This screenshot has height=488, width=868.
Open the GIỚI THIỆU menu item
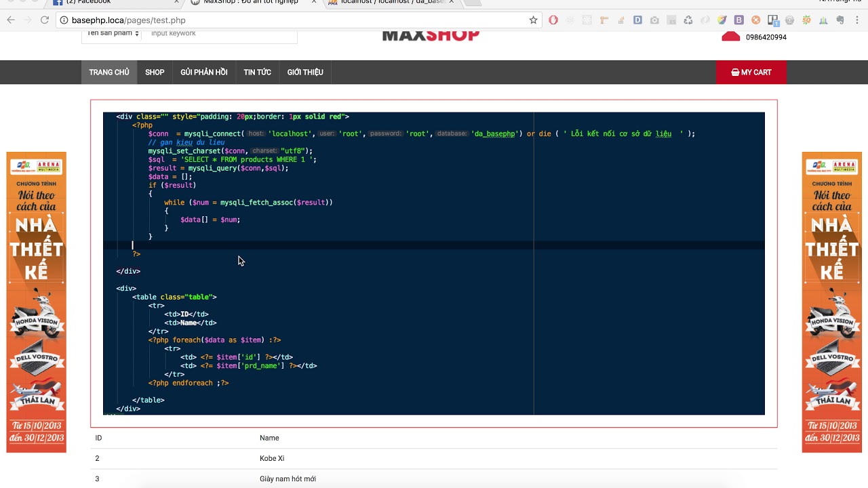(305, 73)
